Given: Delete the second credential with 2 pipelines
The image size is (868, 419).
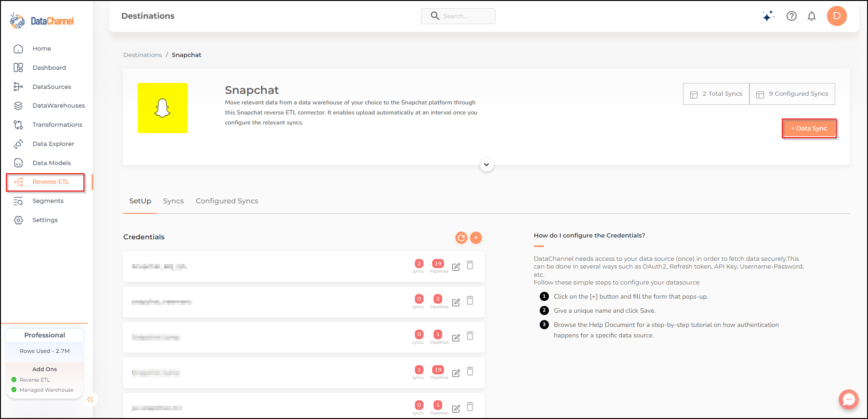Looking at the screenshot, I should [x=470, y=300].
